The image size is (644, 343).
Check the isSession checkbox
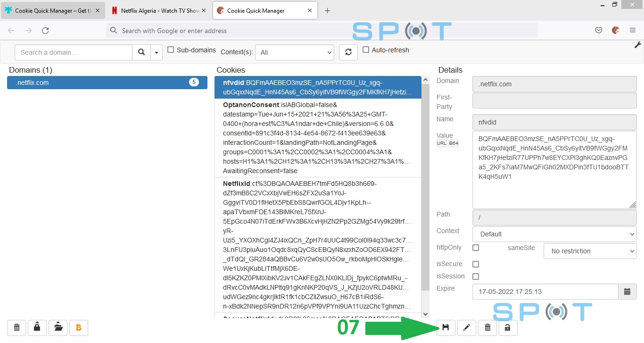(476, 276)
